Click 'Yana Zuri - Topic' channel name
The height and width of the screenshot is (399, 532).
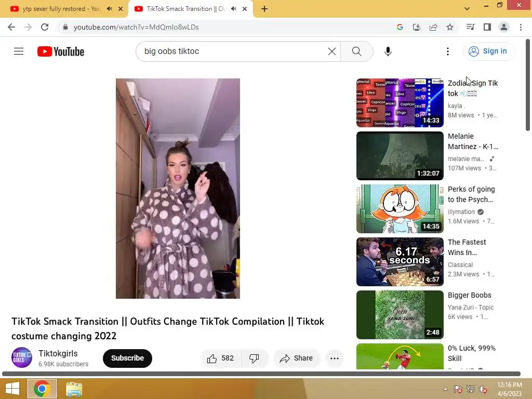tap(471, 308)
